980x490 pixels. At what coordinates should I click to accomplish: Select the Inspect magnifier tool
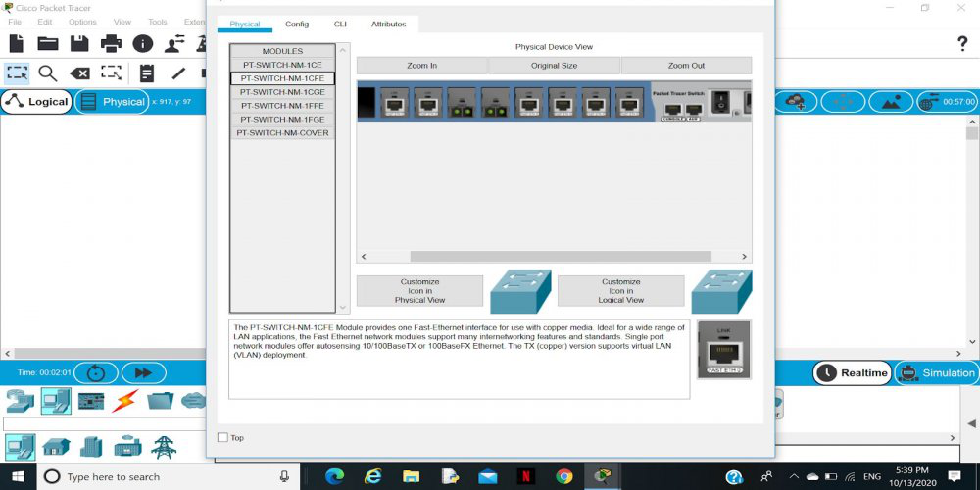coord(47,73)
